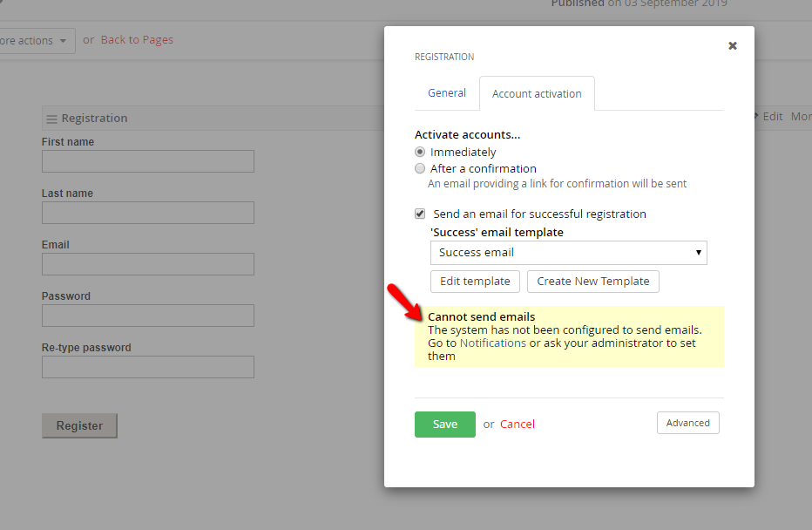Click the Edit template button
Screen dimensions: 812x530
[x=475, y=282]
